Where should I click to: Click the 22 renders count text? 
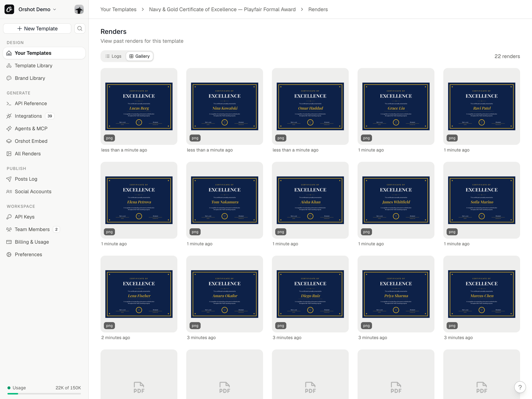[507, 57]
